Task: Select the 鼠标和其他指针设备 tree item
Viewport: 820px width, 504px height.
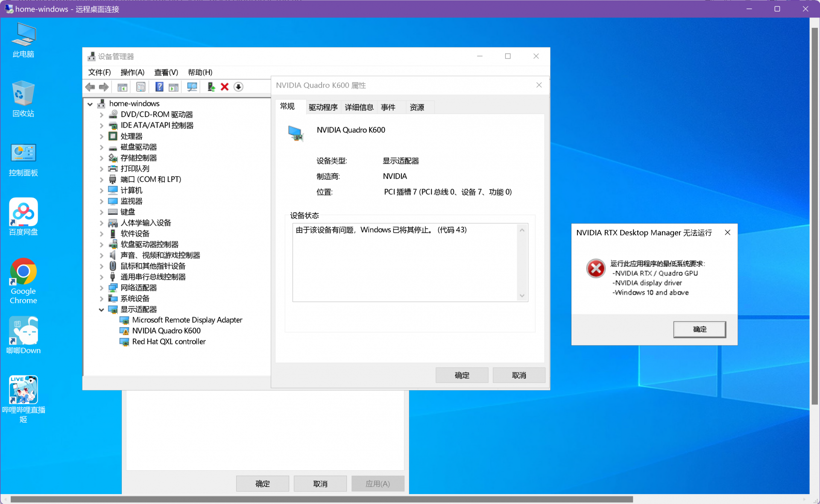Action: pos(153,266)
